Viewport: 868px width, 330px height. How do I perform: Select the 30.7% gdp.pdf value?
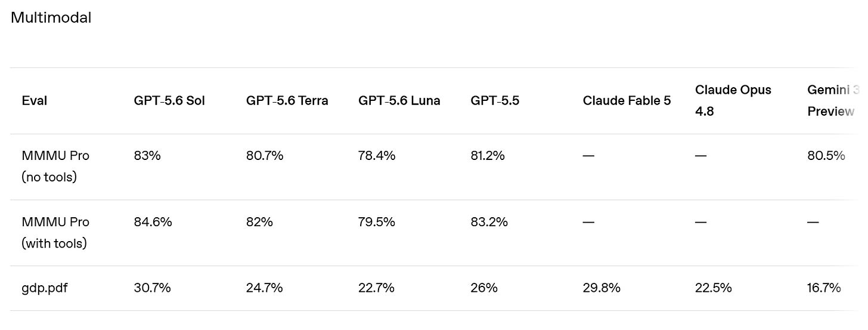pos(153,288)
